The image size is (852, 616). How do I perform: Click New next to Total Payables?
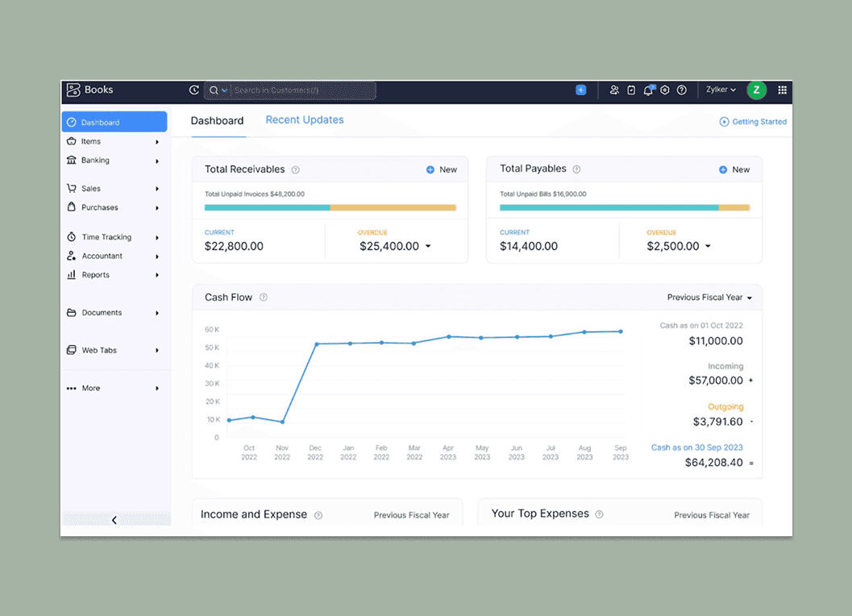point(734,169)
